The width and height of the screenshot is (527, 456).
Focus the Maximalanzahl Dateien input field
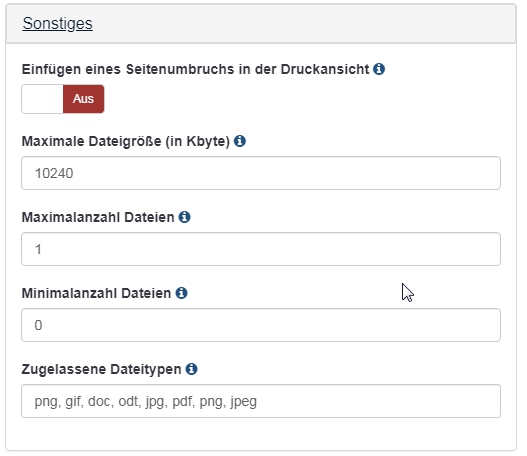click(261, 249)
